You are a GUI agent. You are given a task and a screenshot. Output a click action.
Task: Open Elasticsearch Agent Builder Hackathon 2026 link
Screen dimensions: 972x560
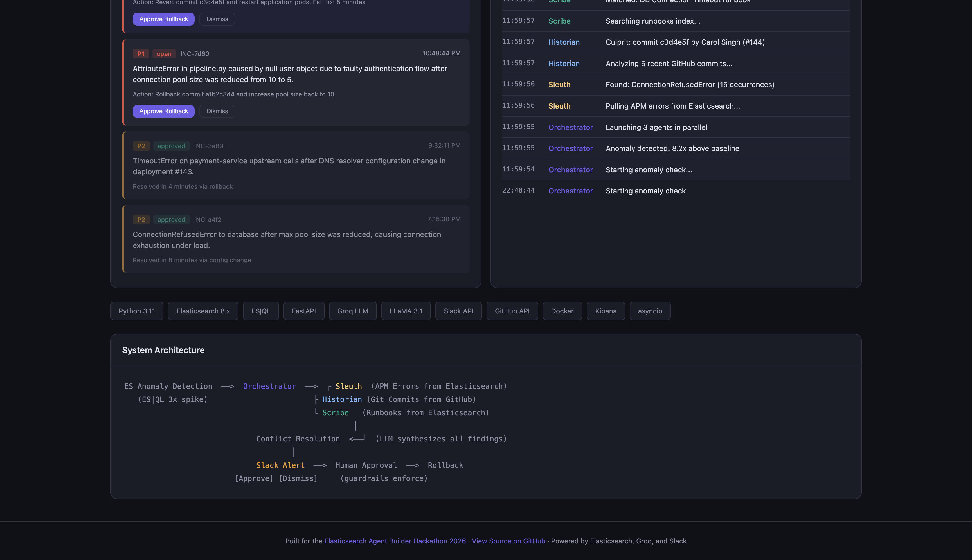[x=395, y=541]
